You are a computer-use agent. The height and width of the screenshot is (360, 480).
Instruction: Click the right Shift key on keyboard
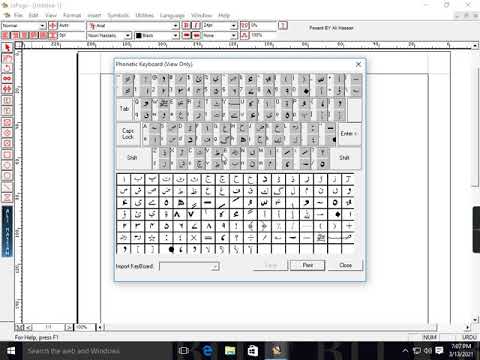coord(345,158)
